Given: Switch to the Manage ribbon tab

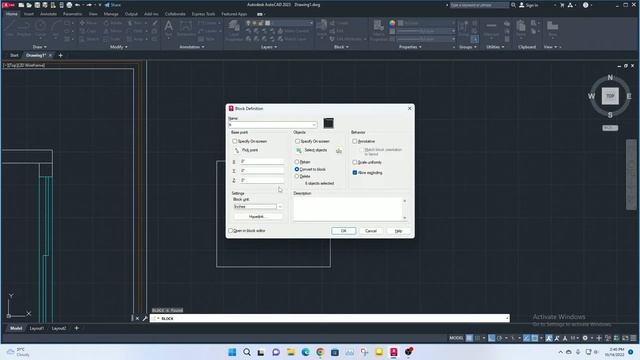Looking at the screenshot, I should [x=111, y=14].
